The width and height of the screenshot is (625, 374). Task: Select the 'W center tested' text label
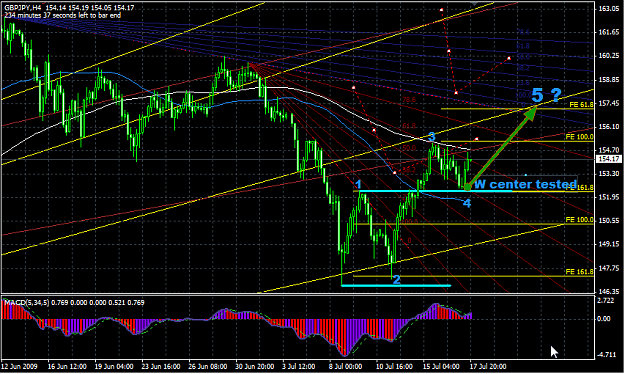click(525, 184)
